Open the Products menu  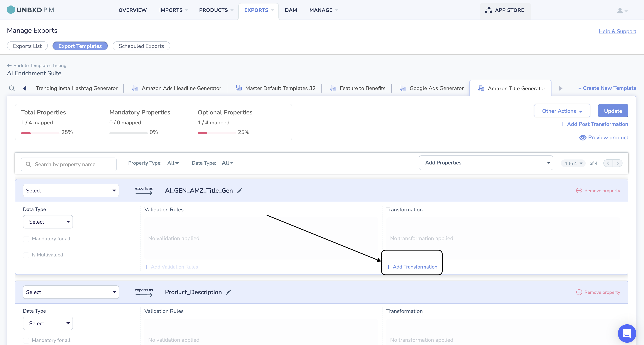point(216,10)
